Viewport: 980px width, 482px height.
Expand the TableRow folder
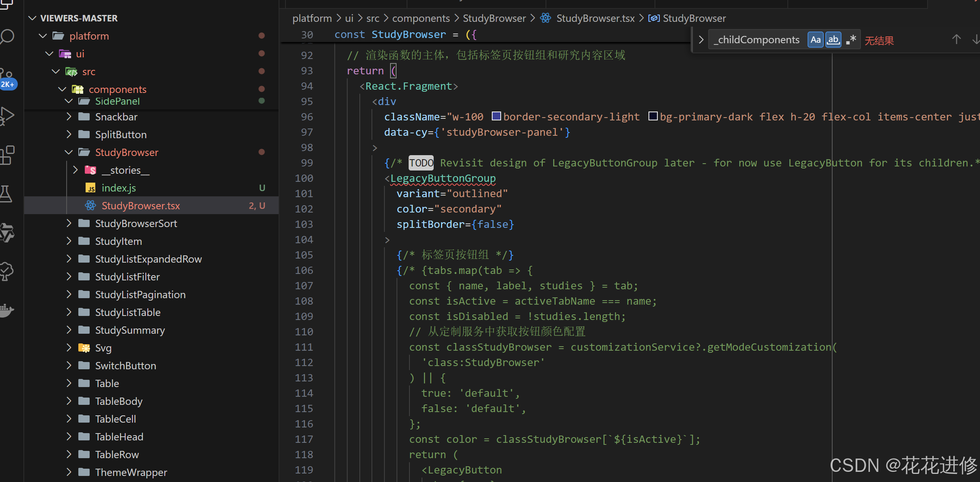tap(69, 455)
